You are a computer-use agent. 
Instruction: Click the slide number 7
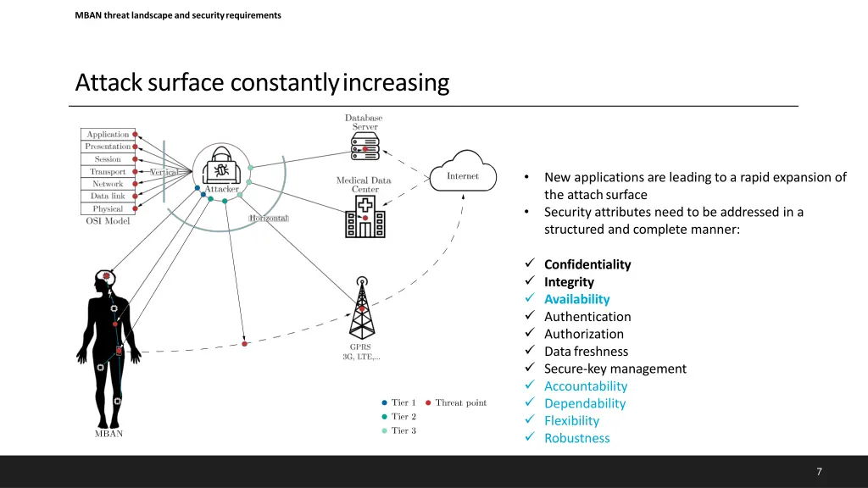pyautogui.click(x=820, y=471)
